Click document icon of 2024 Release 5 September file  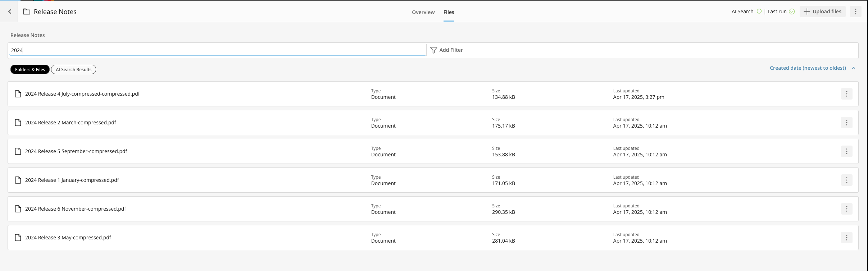click(x=18, y=151)
